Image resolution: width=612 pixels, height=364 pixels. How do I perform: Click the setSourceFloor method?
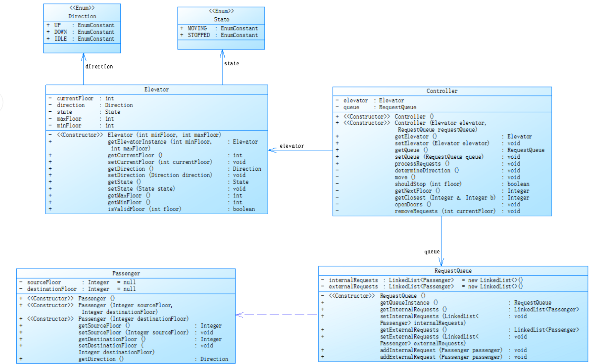tap(116, 333)
